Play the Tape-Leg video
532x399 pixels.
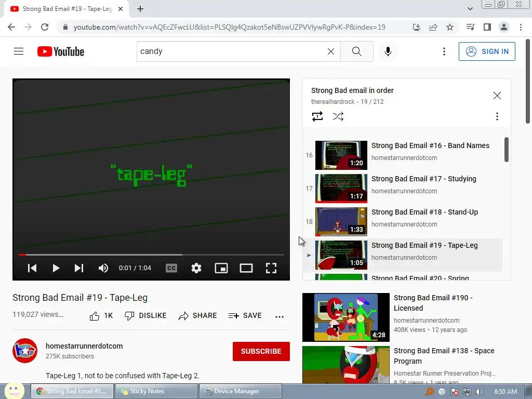(56, 268)
